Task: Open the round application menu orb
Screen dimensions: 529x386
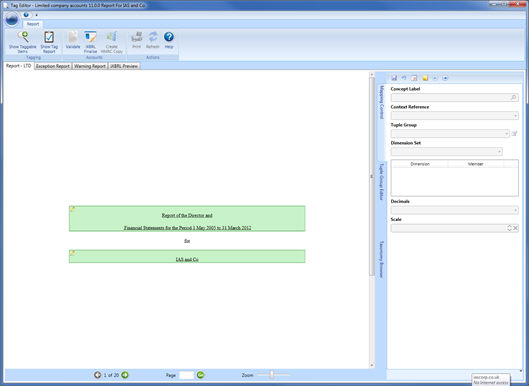Action: (x=12, y=20)
